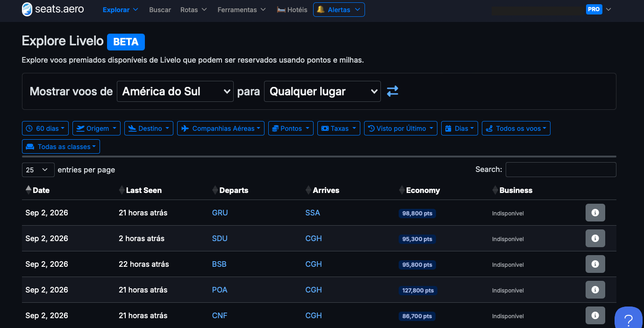Open the Ferramentas menu
The height and width of the screenshot is (328, 644).
[x=242, y=9]
